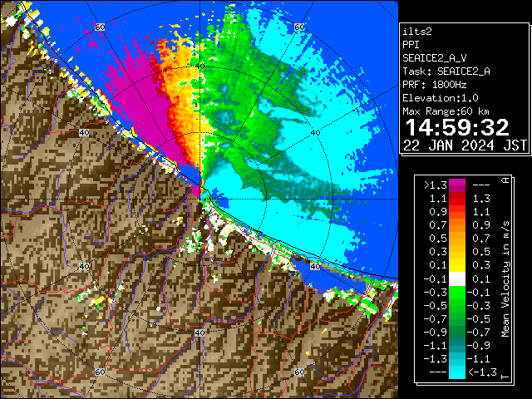Screen dimensions: 532x399
Task: Click the northeast '60' range ring label
Action: click(x=299, y=27)
